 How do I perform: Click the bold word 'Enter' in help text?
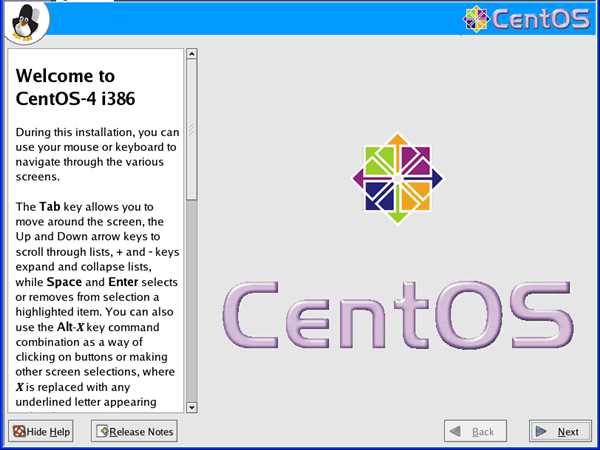coord(123,282)
